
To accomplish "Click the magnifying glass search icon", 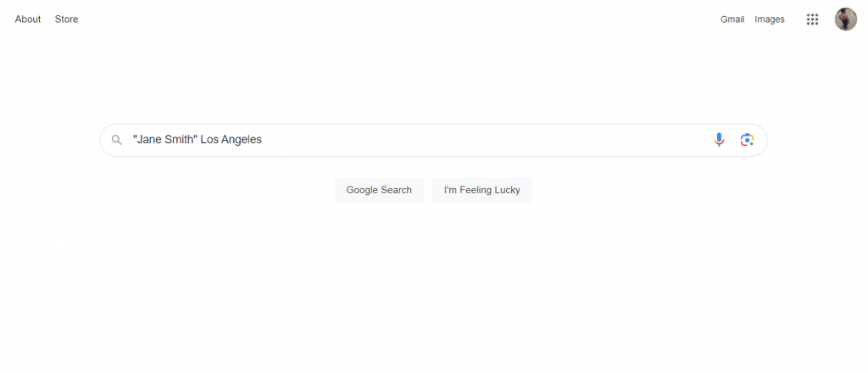I will 117,140.
